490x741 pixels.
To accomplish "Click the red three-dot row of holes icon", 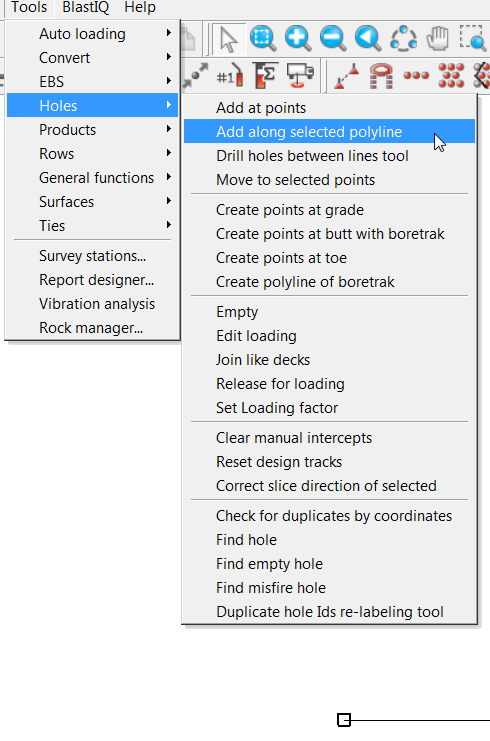I will [416, 76].
